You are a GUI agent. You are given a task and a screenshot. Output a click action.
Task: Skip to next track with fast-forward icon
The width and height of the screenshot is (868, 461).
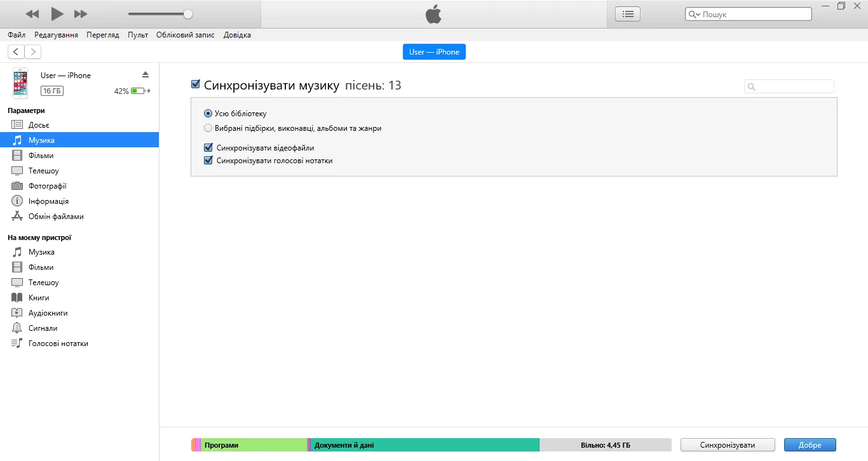[81, 14]
